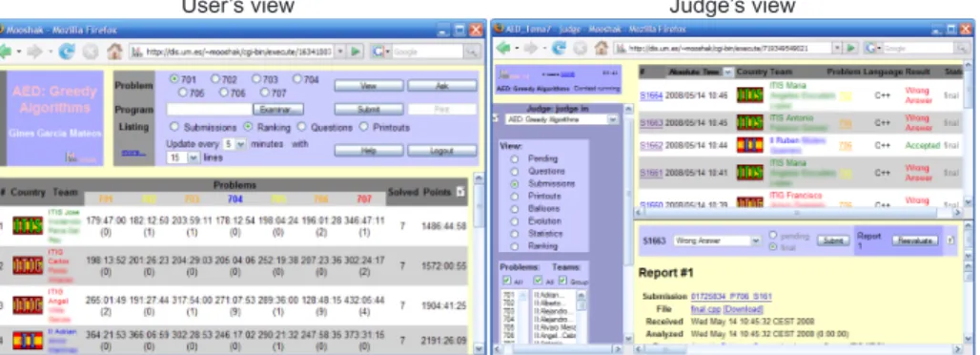Choose Questions listing in User's view
The image size is (980, 355).
(x=301, y=127)
